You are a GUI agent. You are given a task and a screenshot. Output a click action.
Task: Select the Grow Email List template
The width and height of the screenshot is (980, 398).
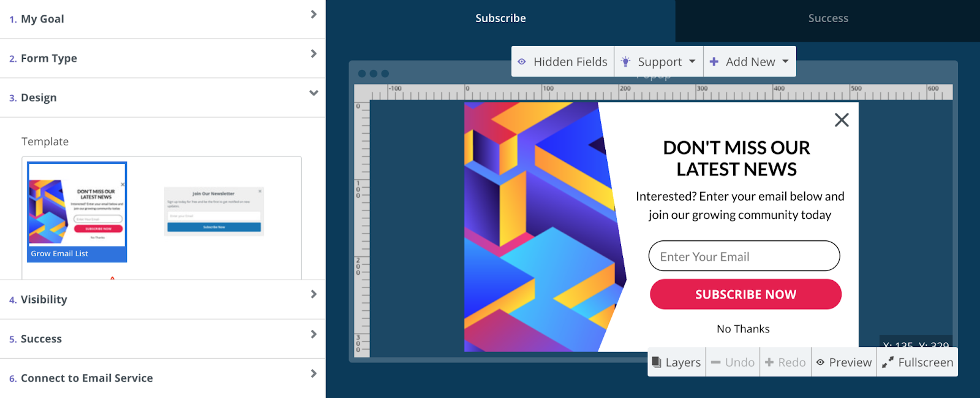[x=77, y=212]
